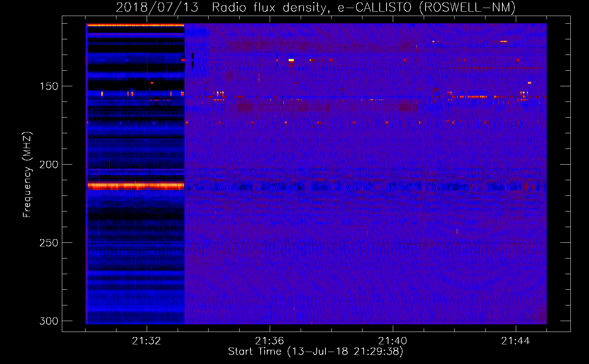Click the "Start Time (13-Jul-18 21:29:38)" axis label
This screenshot has width=589, height=364.
click(x=316, y=352)
